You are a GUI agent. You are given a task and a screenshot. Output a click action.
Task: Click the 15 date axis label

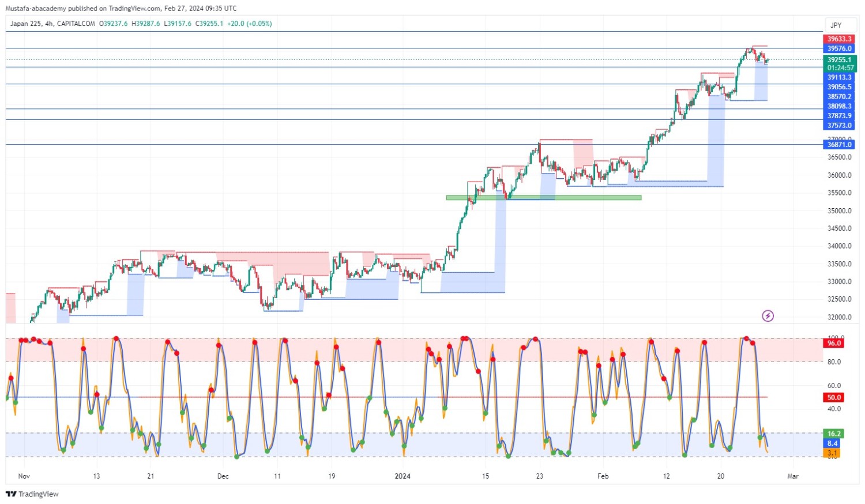486,476
